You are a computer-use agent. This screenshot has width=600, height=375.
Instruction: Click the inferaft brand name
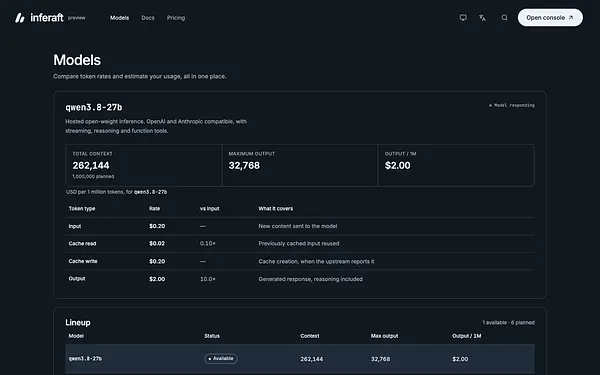[47, 18]
